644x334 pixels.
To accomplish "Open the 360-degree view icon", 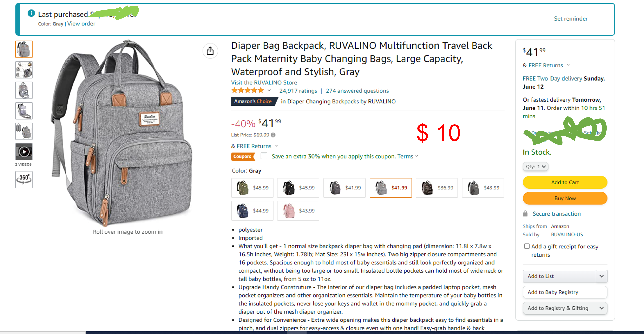I will coord(24,179).
